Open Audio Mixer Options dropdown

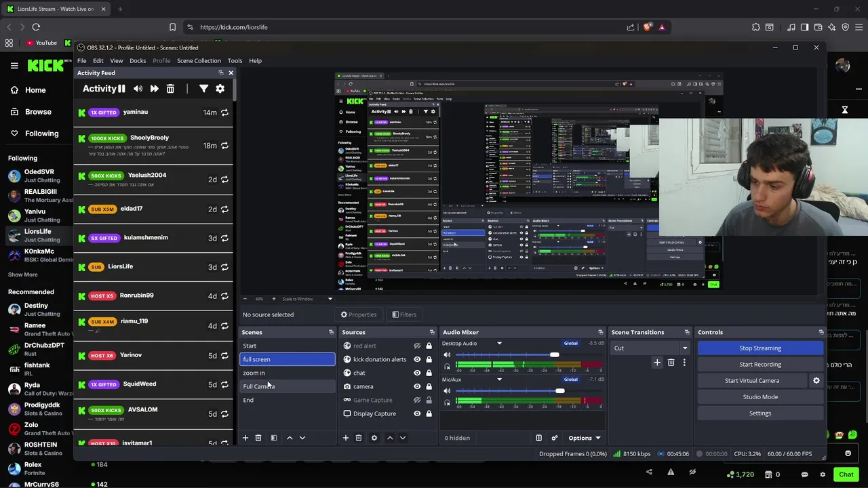[584, 438]
